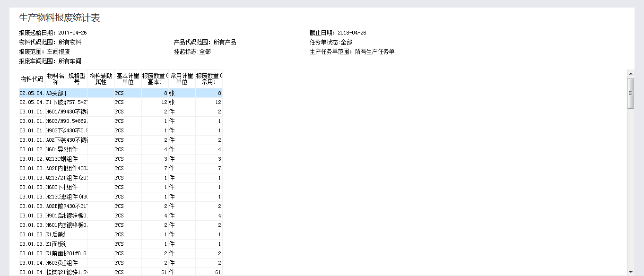Select the highlighted A3头 material row
Image resolution: width=644 pixels, height=276 pixels.
(121, 93)
